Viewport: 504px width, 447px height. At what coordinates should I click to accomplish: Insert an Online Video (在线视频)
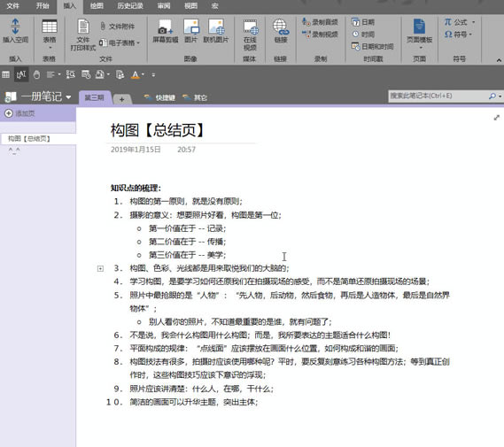(x=250, y=35)
